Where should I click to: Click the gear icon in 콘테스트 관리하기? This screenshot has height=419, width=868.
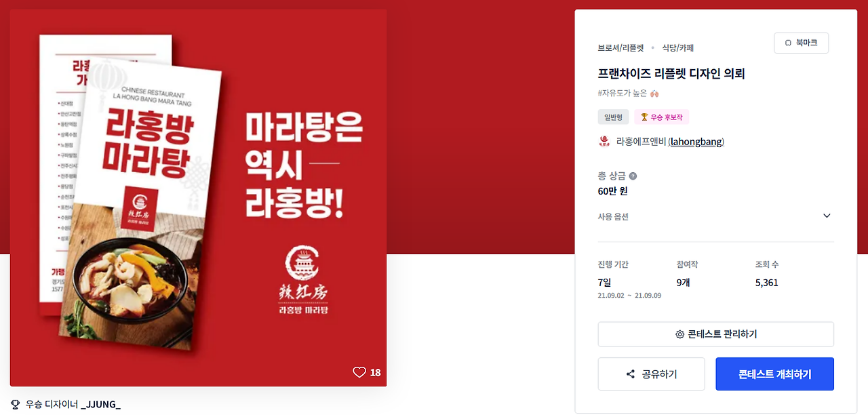click(x=679, y=334)
